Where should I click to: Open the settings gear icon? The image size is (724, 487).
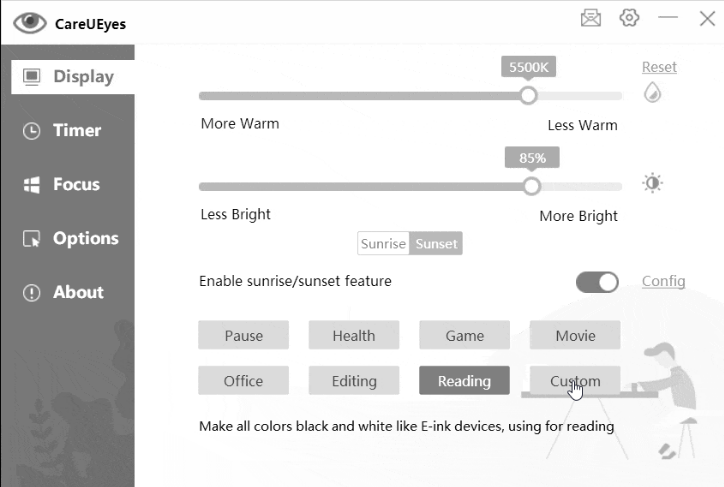coord(629,18)
